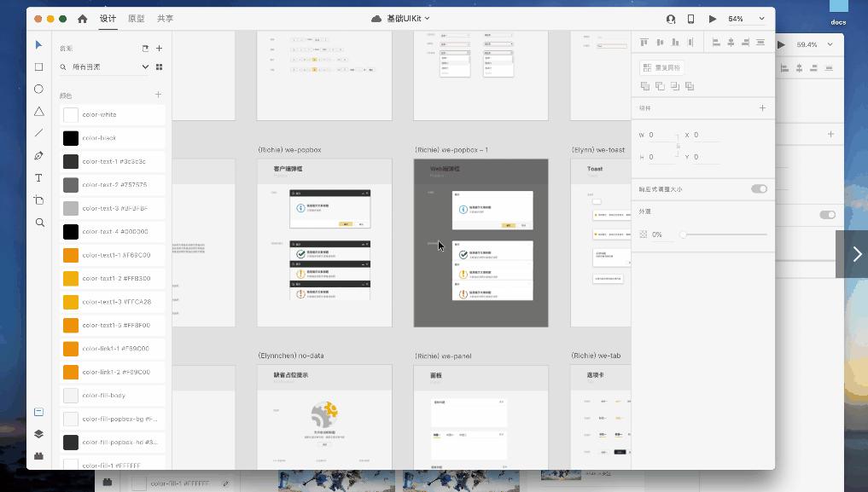The image size is (868, 492).
Task: Go to Home screen icon
Action: point(83,19)
